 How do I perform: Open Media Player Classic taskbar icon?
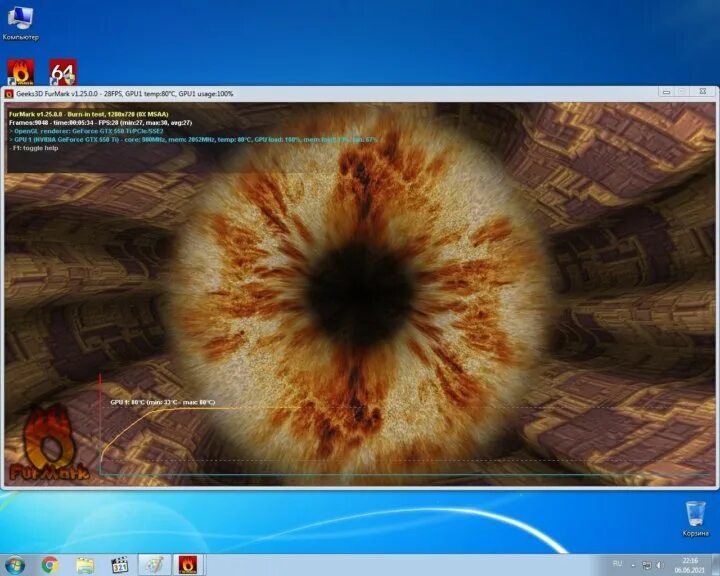(x=120, y=565)
